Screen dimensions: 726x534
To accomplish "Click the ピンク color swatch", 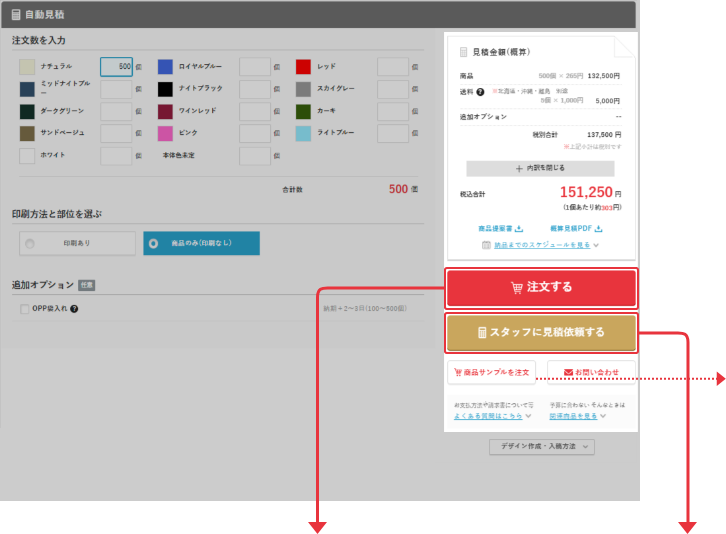I will (x=165, y=133).
